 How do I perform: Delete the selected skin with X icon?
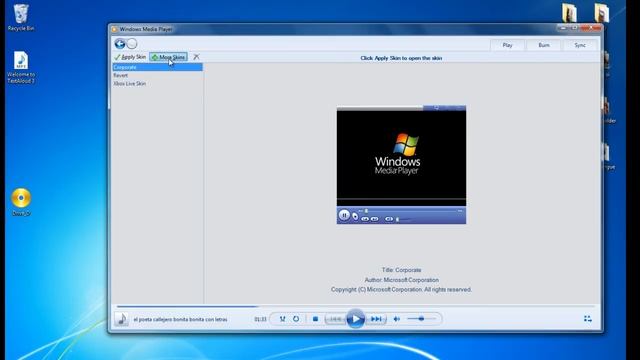pyautogui.click(x=196, y=57)
